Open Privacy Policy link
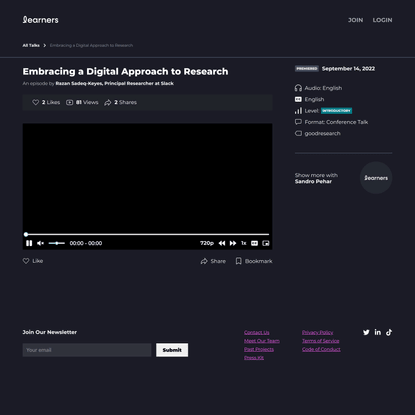This screenshot has height=415, width=415. pyautogui.click(x=318, y=333)
